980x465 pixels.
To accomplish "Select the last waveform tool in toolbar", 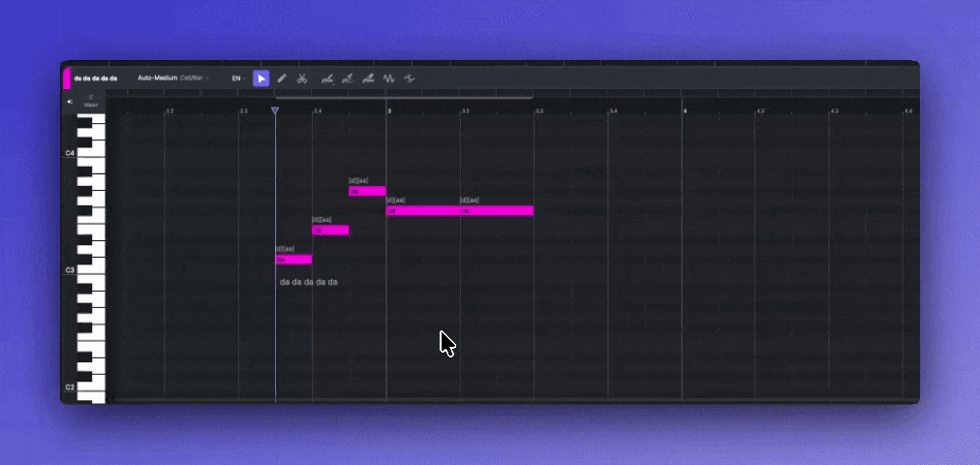I will (x=409, y=78).
